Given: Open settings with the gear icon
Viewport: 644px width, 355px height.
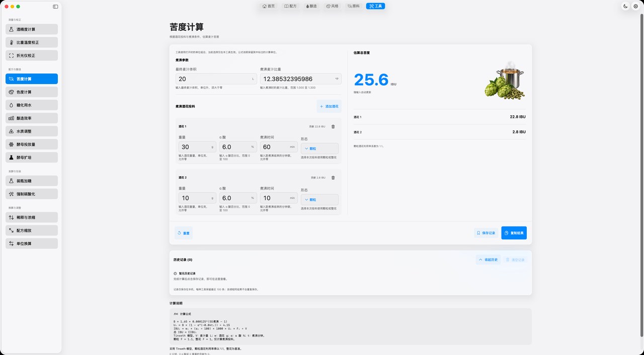Looking at the screenshot, I should [x=635, y=6].
